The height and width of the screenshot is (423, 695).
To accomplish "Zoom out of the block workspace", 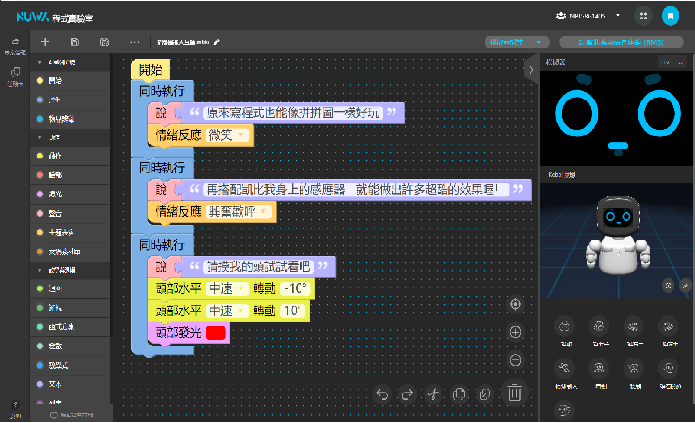I will point(515,360).
